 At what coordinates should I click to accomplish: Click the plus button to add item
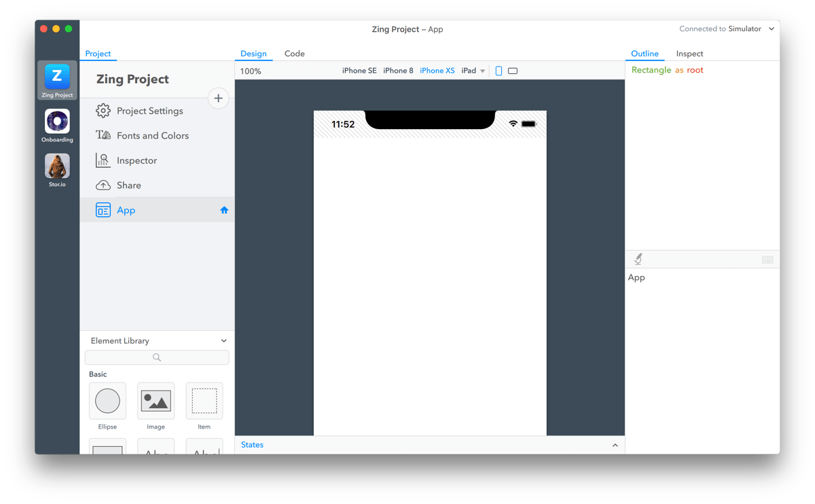(x=218, y=98)
